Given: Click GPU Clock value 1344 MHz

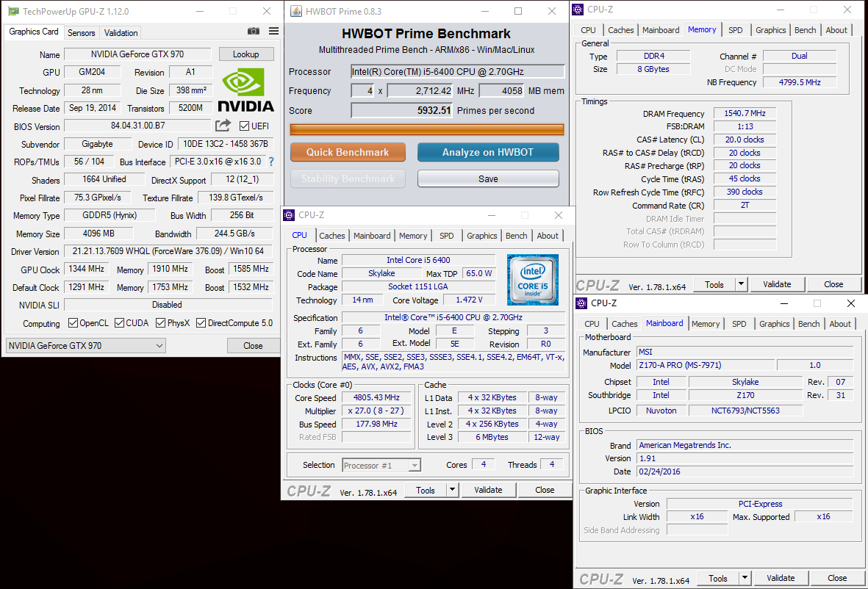Looking at the screenshot, I should click(86, 269).
